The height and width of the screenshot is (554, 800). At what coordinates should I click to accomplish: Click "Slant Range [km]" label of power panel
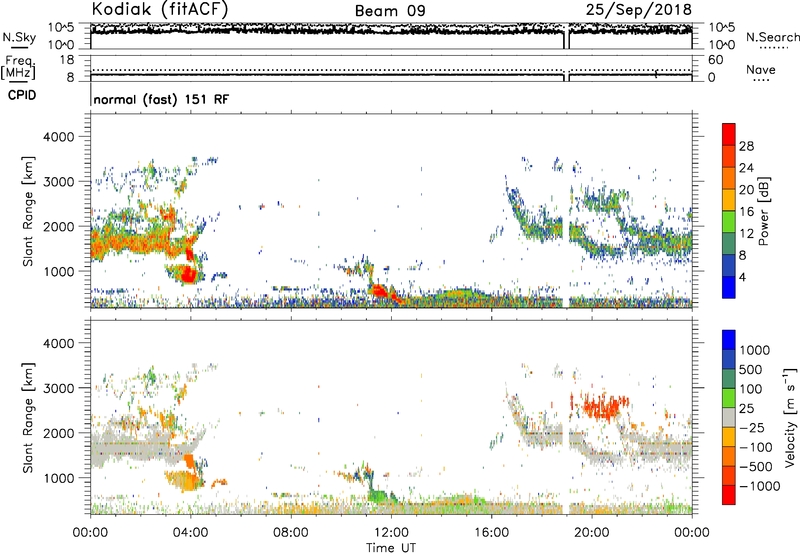click(28, 211)
